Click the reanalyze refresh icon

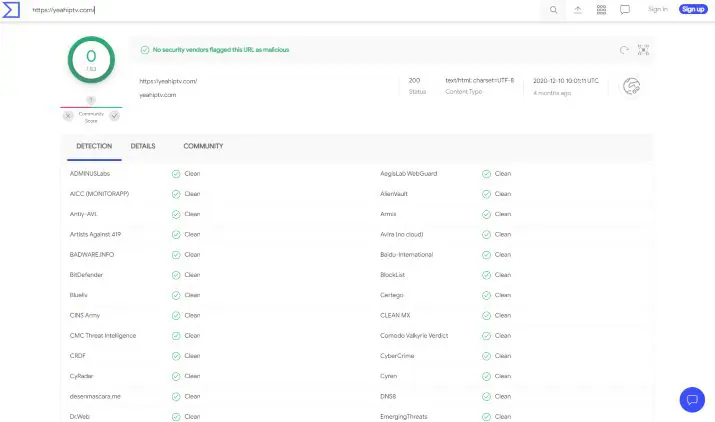pyautogui.click(x=624, y=50)
